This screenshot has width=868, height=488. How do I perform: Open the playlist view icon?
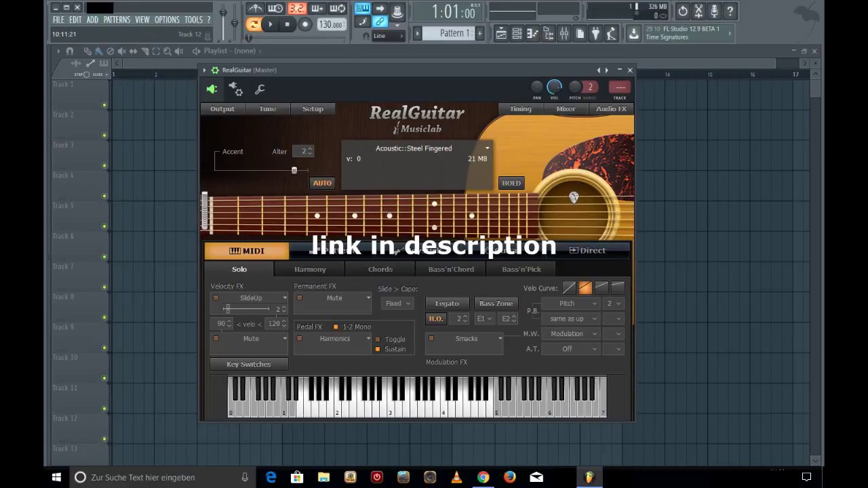[501, 33]
